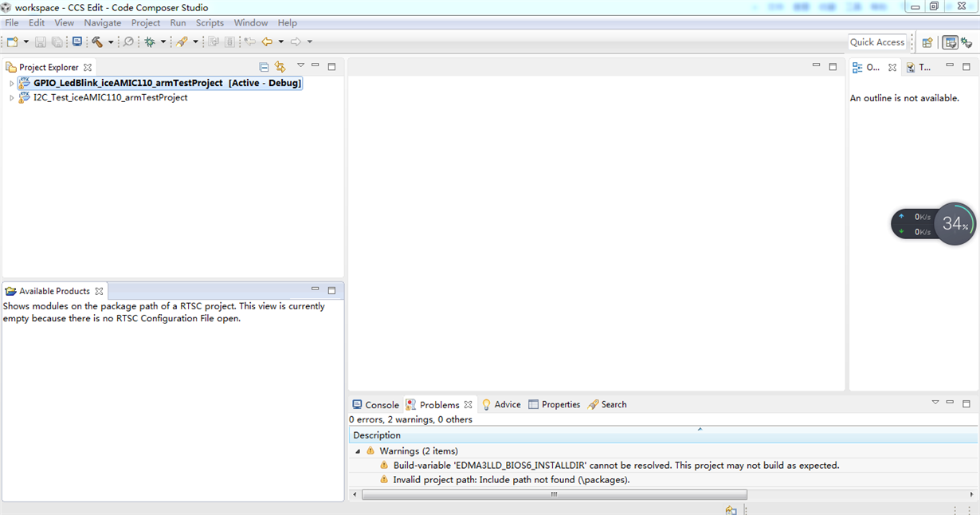Screen dimensions: 980x515
Task: Click the Save toolbar icon
Action: 41,41
